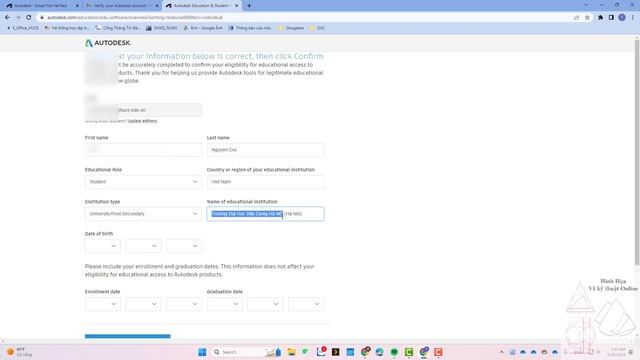Open the third Graduation date dropdown

pos(306,304)
